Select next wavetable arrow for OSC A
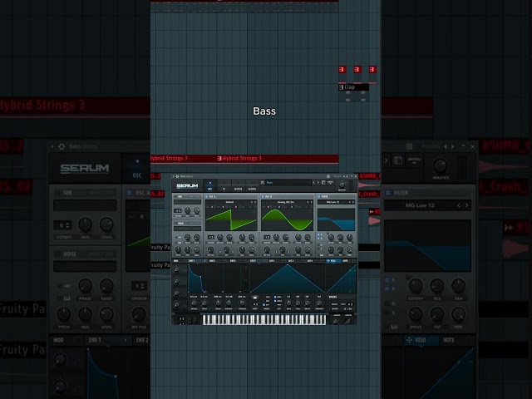The height and width of the screenshot is (399, 532). [x=255, y=202]
